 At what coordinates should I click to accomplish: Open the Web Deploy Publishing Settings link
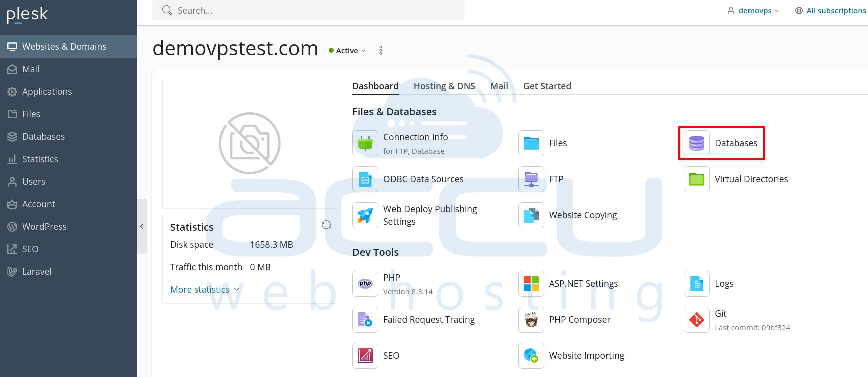tap(430, 215)
